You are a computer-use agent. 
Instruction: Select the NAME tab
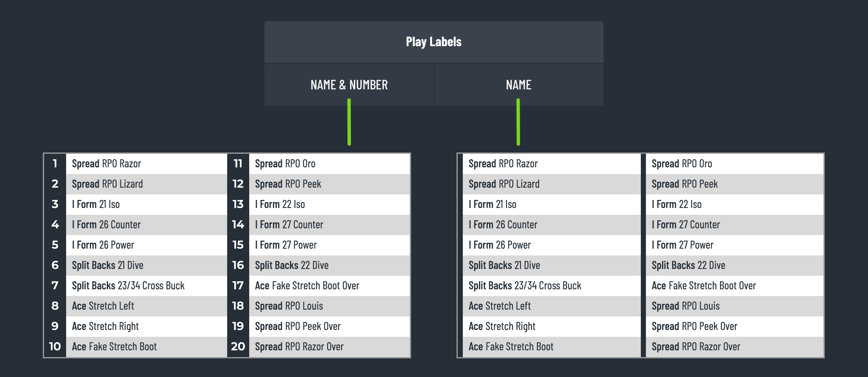(x=519, y=85)
